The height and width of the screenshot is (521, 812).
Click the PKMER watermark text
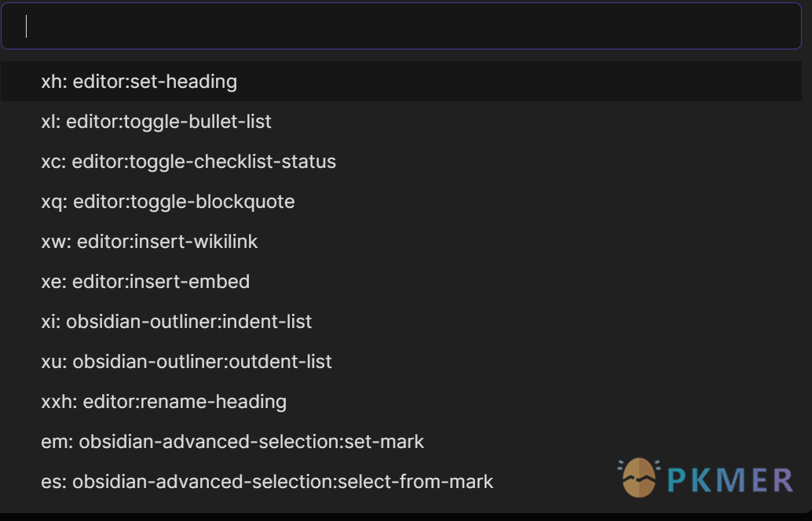point(730,479)
